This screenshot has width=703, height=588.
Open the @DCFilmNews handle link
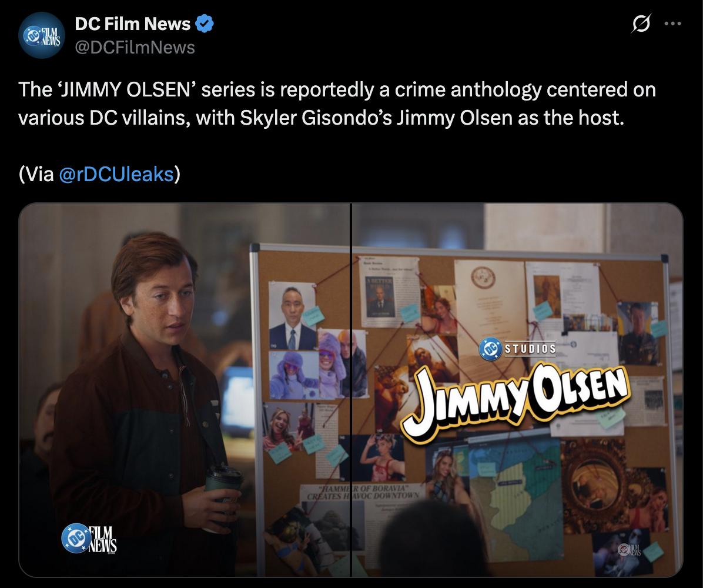135,48
